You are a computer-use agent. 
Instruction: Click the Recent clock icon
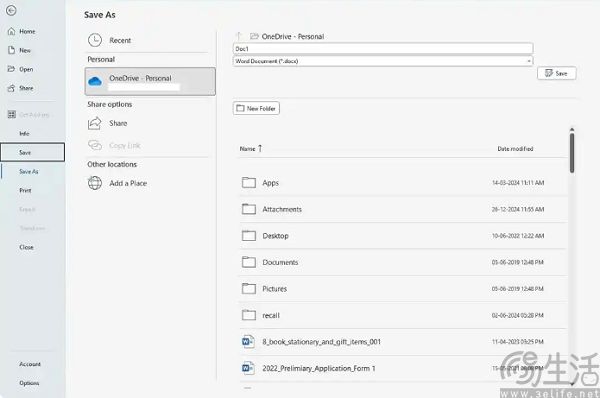pos(95,40)
